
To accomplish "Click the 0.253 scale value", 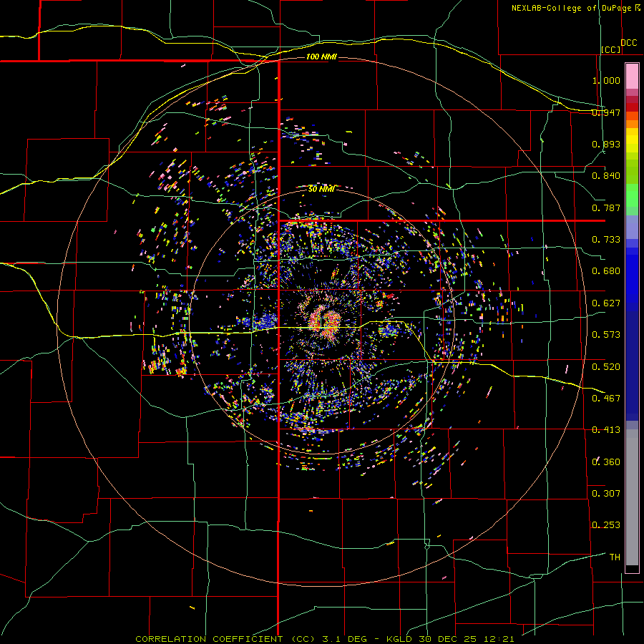I will [606, 525].
